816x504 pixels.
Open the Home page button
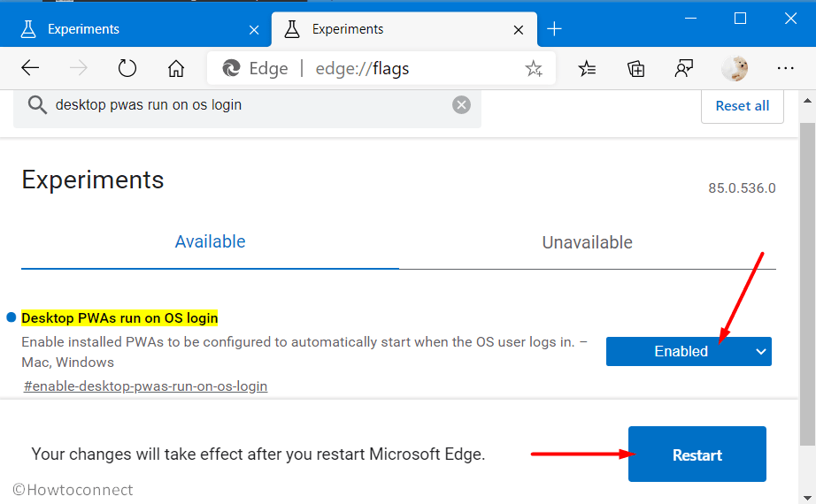click(176, 68)
